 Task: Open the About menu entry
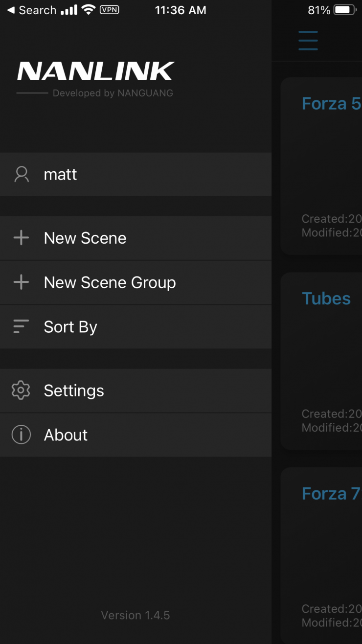click(66, 435)
